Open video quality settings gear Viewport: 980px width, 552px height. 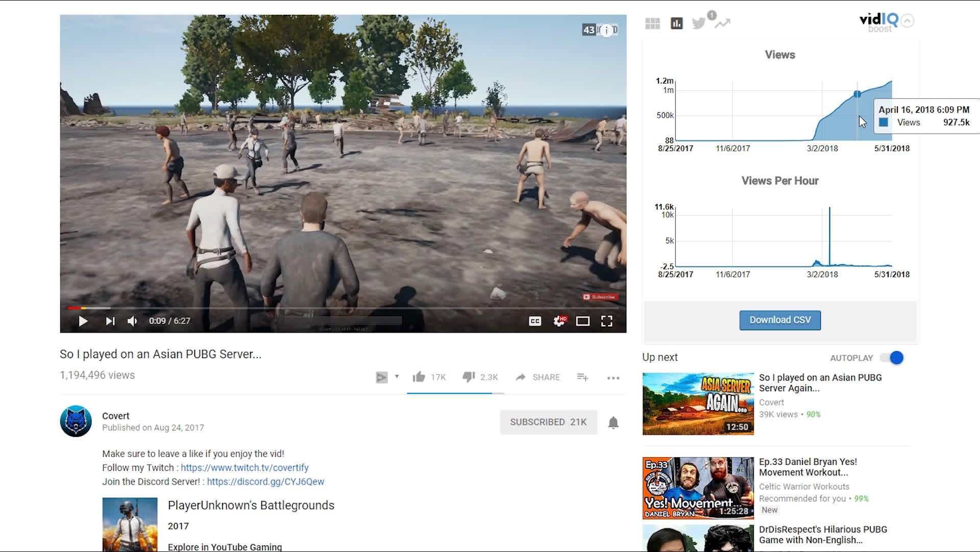point(559,321)
